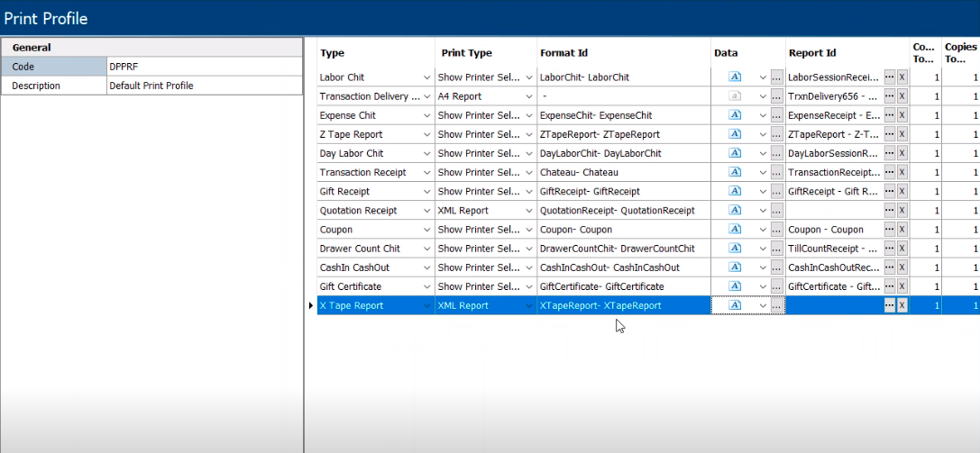Viewport: 980px width, 453px height.
Task: Click the Data format icon in Gift Receipt row
Action: 735,192
